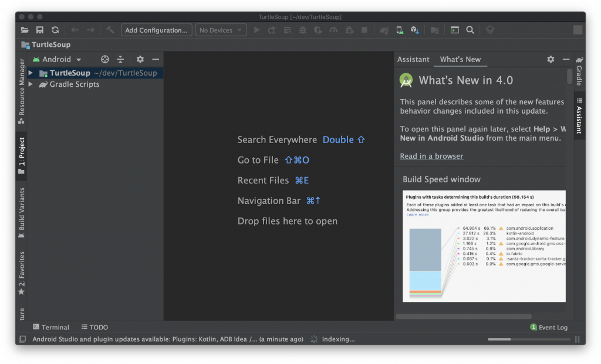The width and height of the screenshot is (601, 364).
Task: Open Assistant panel gear settings
Action: [551, 59]
